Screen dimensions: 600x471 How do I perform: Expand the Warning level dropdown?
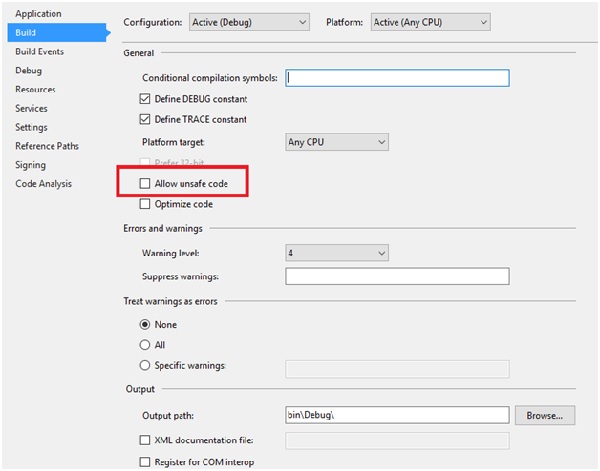(x=337, y=253)
